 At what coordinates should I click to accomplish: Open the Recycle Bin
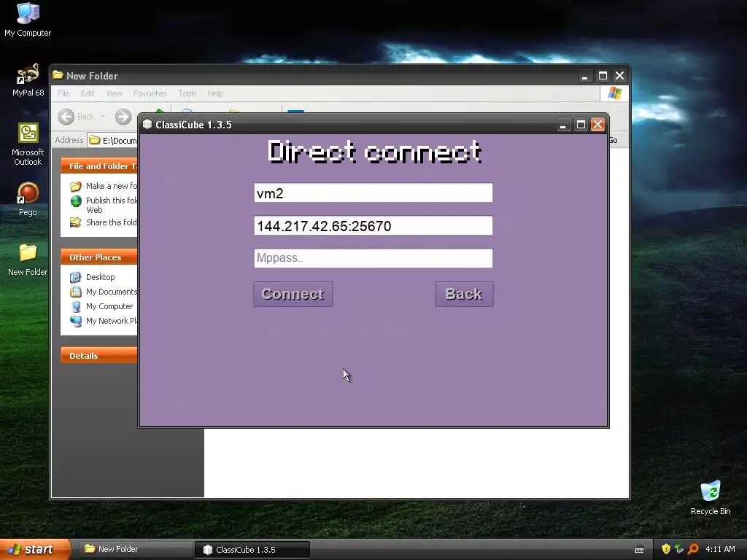(x=711, y=497)
